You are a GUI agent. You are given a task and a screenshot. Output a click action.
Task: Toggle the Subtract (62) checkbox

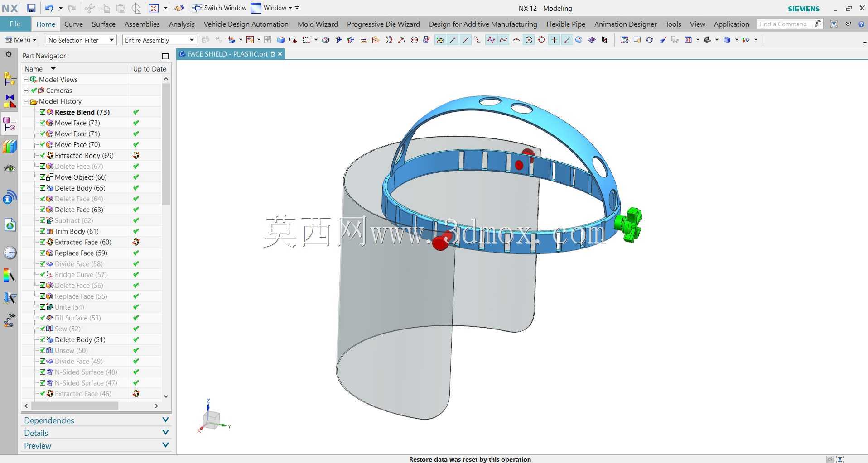coord(43,220)
